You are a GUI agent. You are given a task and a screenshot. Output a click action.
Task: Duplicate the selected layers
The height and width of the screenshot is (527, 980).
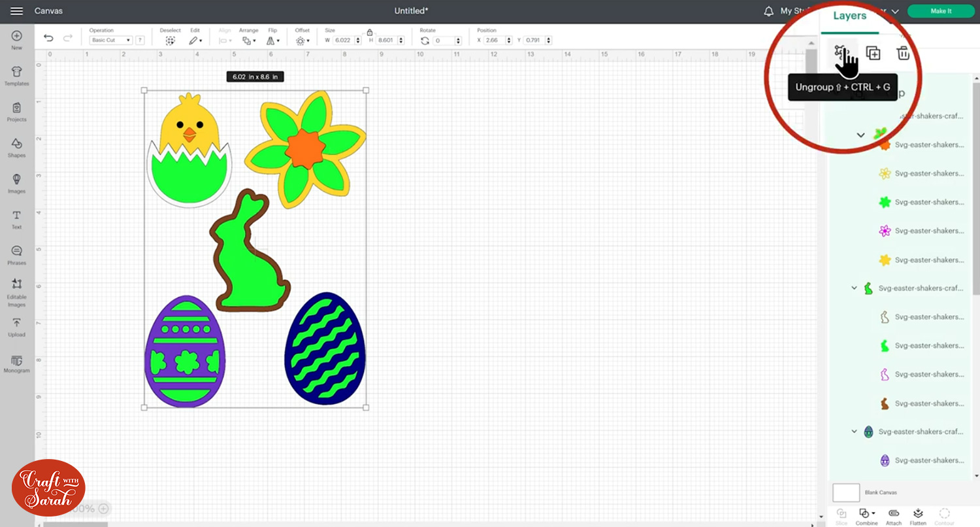point(873,53)
